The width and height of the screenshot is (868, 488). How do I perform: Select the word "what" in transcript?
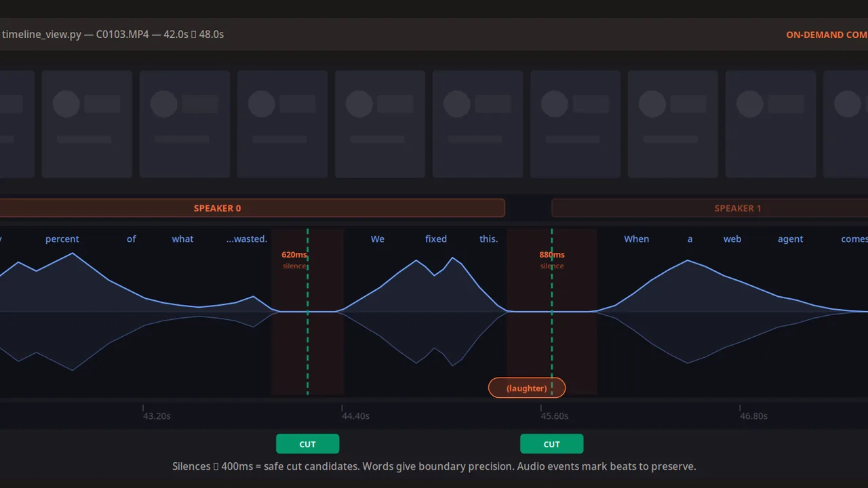[x=182, y=239]
